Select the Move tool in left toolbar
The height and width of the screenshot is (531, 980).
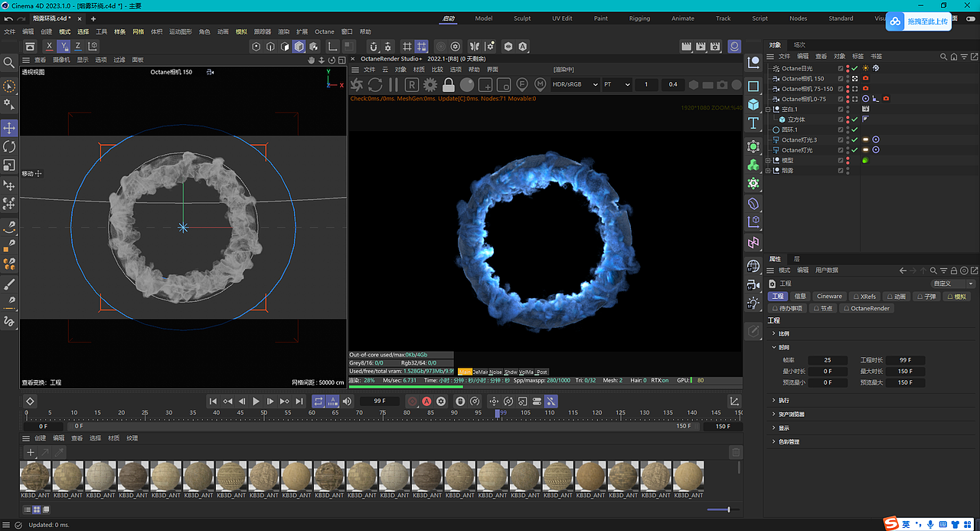tap(9, 127)
